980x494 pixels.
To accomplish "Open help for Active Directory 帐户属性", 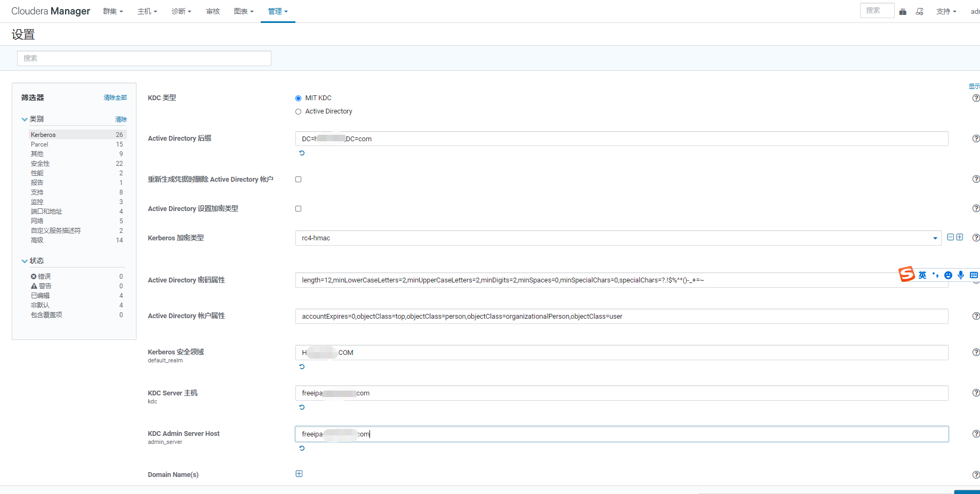I will (x=976, y=316).
